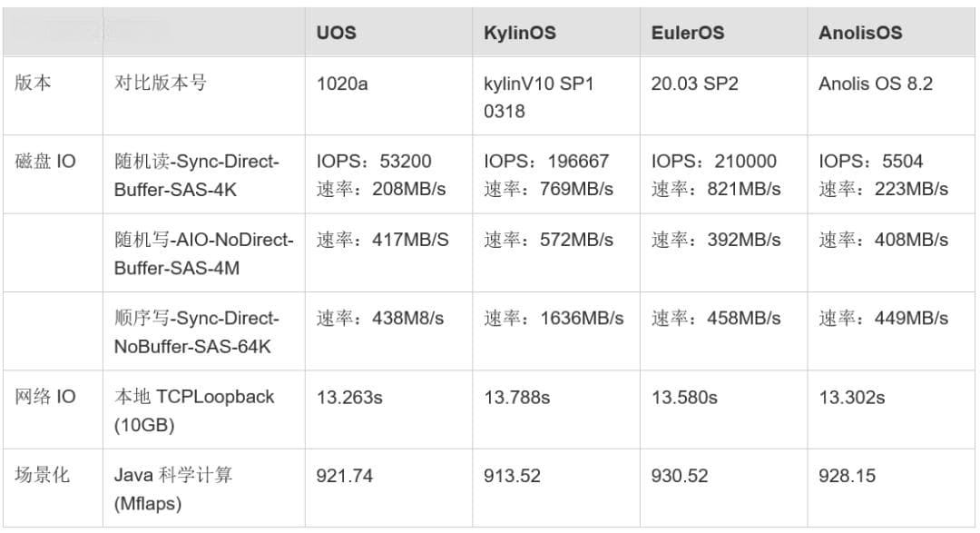Select the 顺序写-Sync-Direct-NoBuffer-SAS-64K test cell
This screenshot has width=980, height=533.
(204, 331)
